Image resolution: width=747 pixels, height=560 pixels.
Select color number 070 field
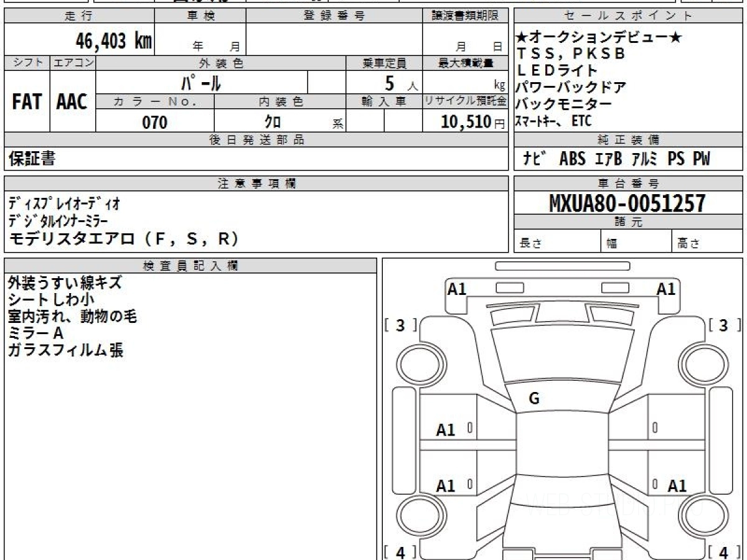155,123
